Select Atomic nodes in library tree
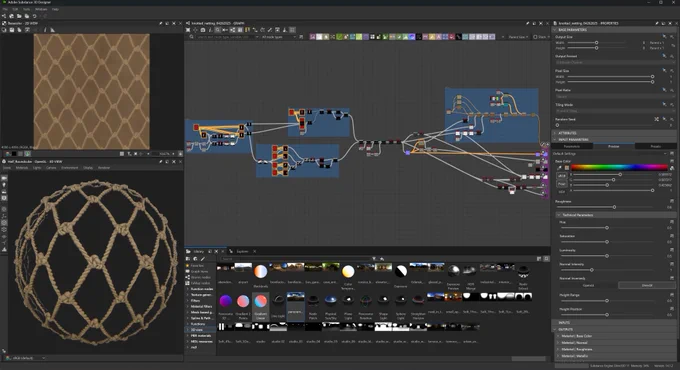The image size is (680, 370). (200, 277)
